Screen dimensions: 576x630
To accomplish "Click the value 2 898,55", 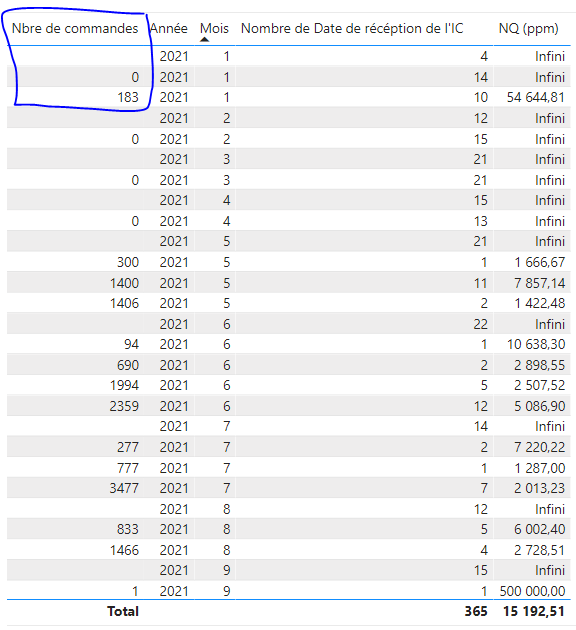I will (x=539, y=365).
